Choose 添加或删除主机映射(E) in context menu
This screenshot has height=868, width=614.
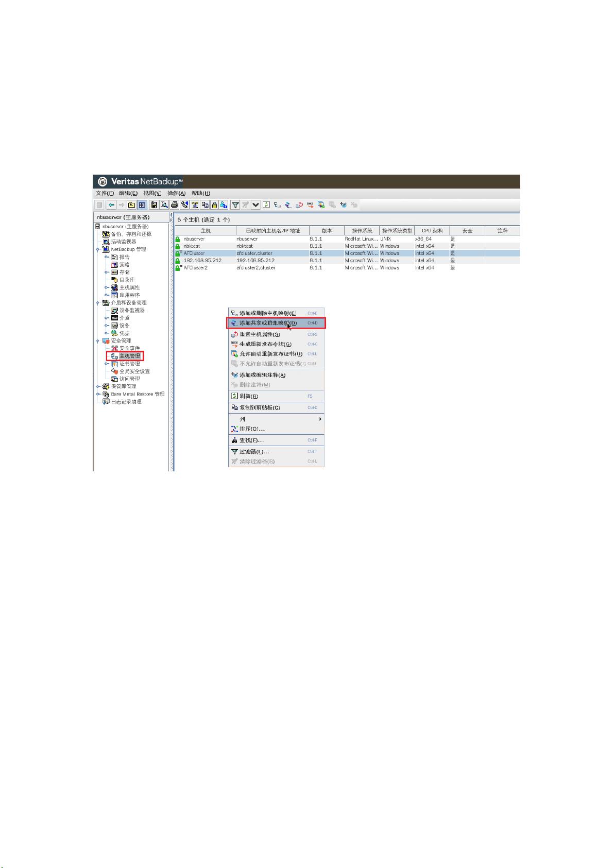(276, 313)
